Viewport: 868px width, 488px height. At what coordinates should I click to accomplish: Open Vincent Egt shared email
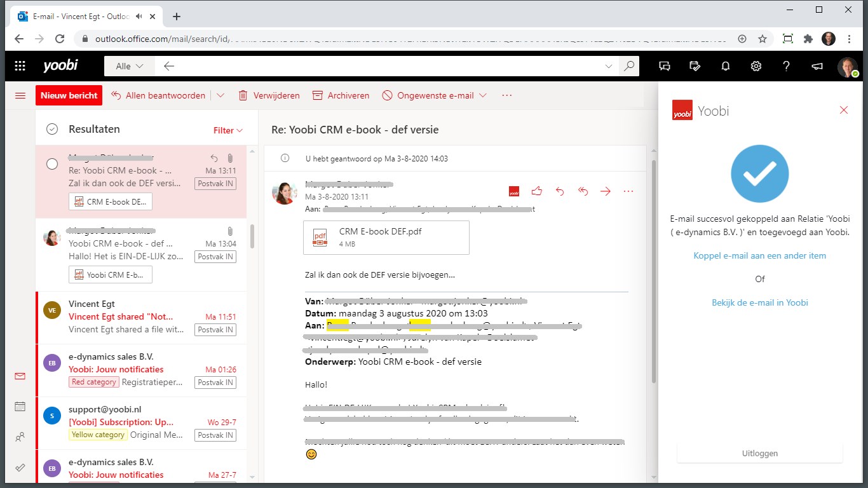[141, 317]
